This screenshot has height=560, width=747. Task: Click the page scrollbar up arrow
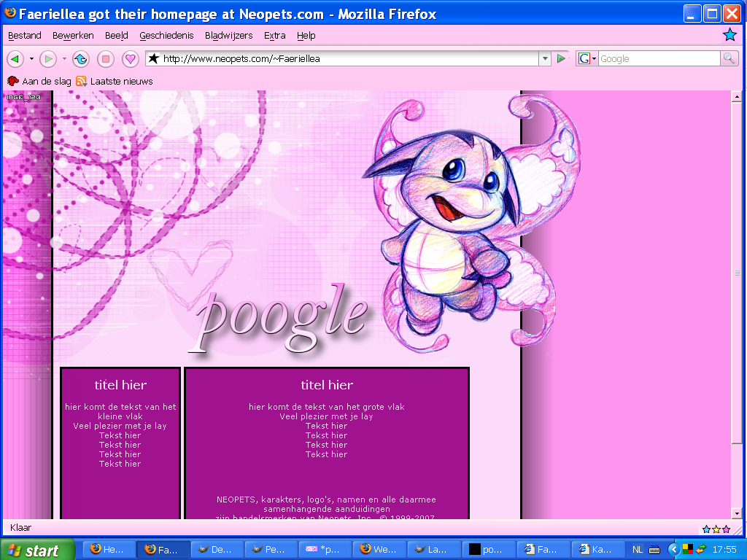(x=737, y=97)
